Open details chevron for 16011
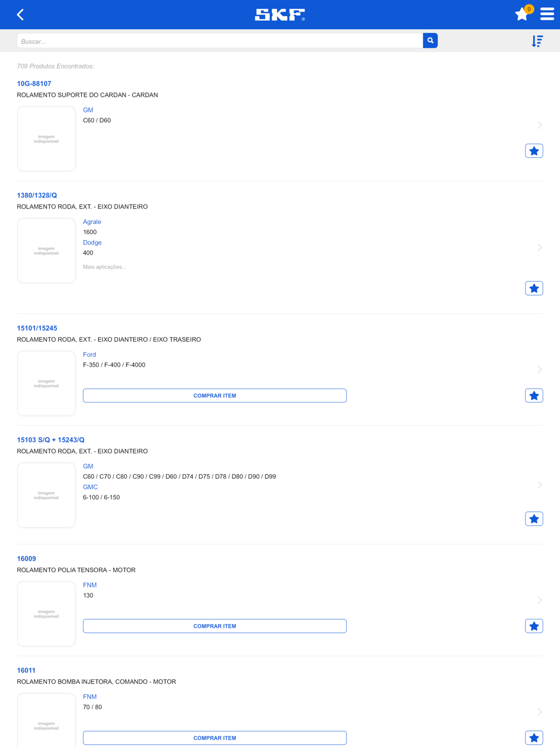The height and width of the screenshot is (747, 560). [540, 712]
